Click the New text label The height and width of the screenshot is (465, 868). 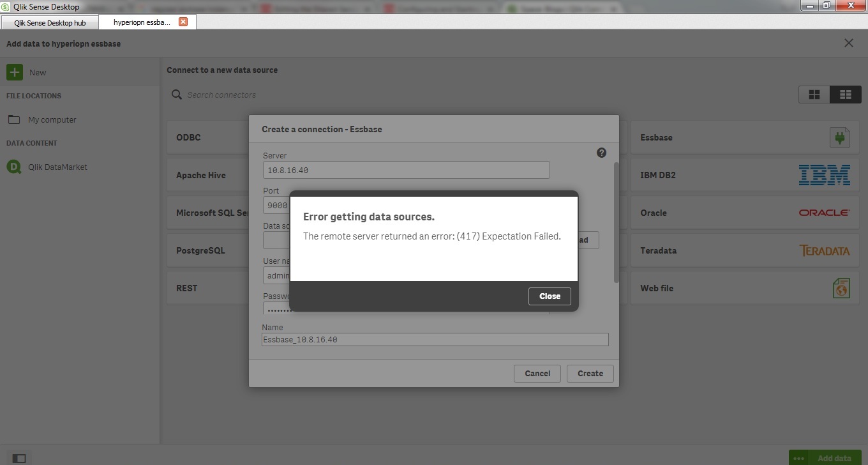click(x=38, y=72)
